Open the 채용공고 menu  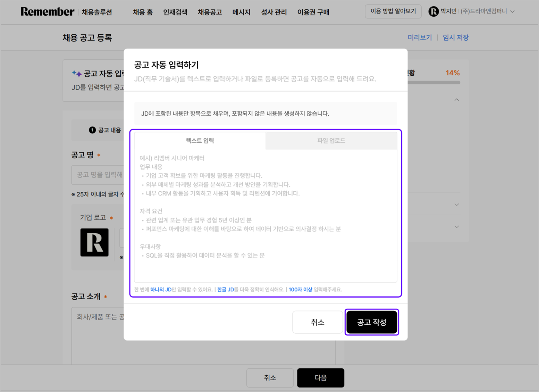(x=210, y=12)
